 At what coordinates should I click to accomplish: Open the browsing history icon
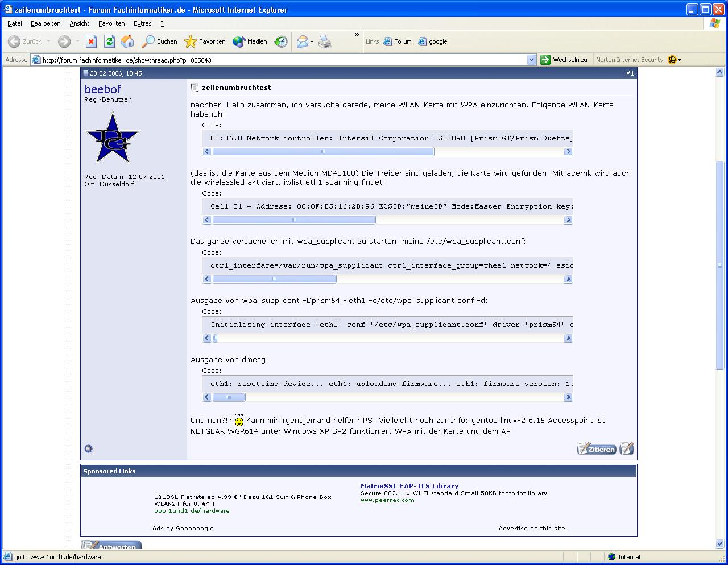281,41
